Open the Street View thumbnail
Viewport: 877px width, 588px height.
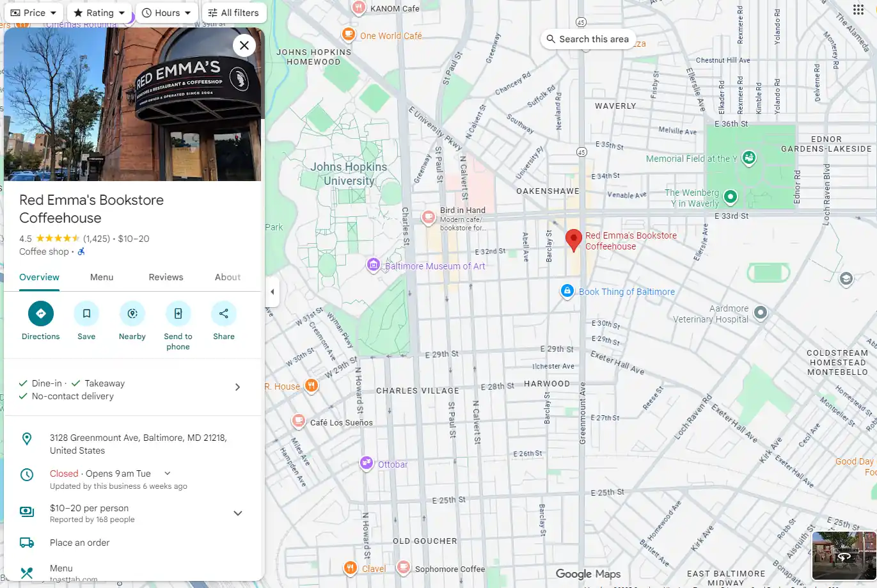tap(843, 555)
